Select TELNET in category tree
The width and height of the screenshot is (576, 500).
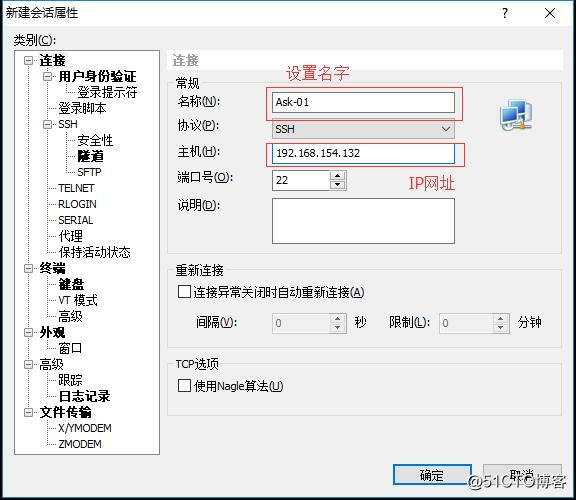tap(76, 188)
